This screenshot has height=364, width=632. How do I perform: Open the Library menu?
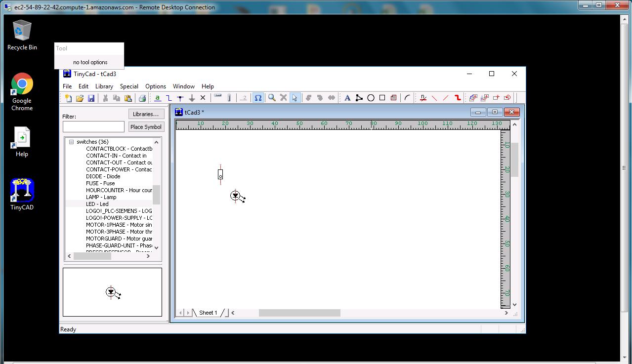[x=104, y=86]
